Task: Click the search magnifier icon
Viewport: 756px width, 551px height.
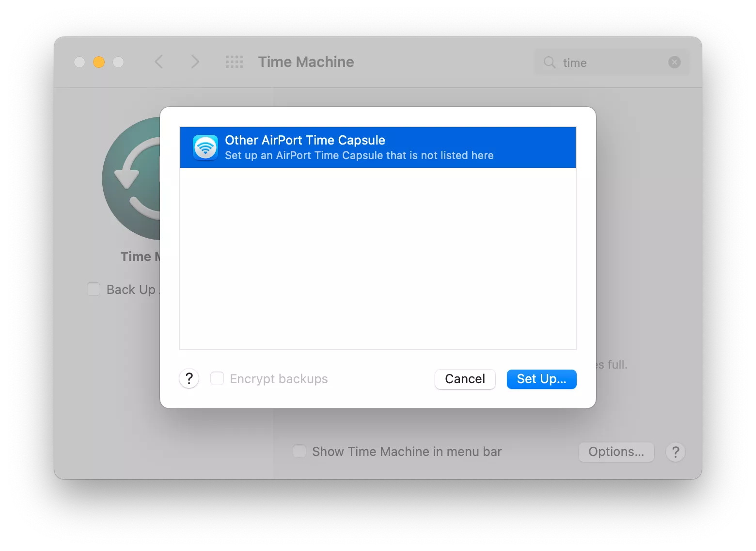Action: tap(549, 62)
